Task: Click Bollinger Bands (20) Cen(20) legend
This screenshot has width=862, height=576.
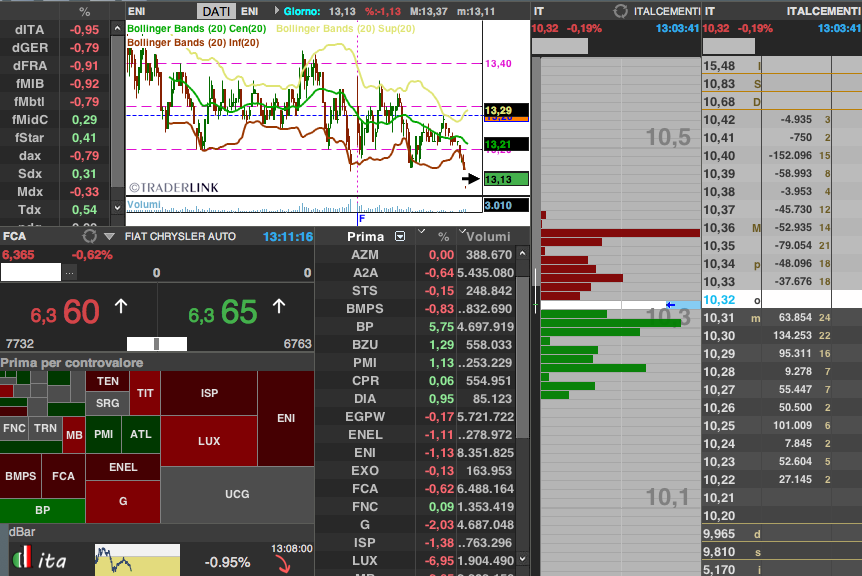Action: [x=197, y=29]
